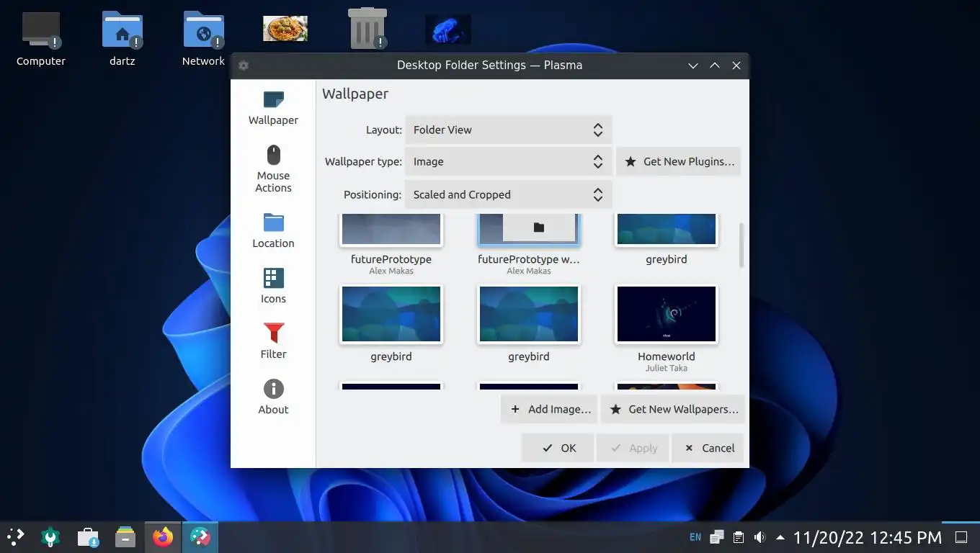Select the futurePrototype wallpaper by Alex Makas
This screenshot has height=553, width=980.
pos(391,230)
